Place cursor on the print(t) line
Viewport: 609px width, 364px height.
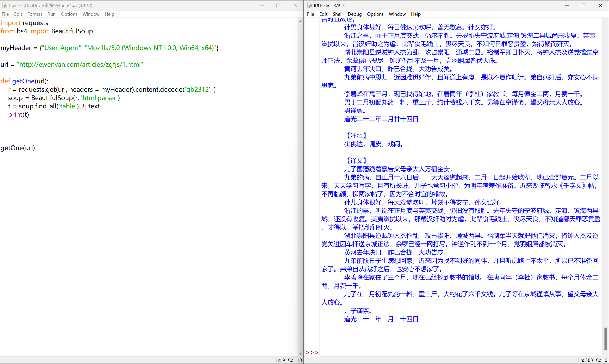point(19,115)
